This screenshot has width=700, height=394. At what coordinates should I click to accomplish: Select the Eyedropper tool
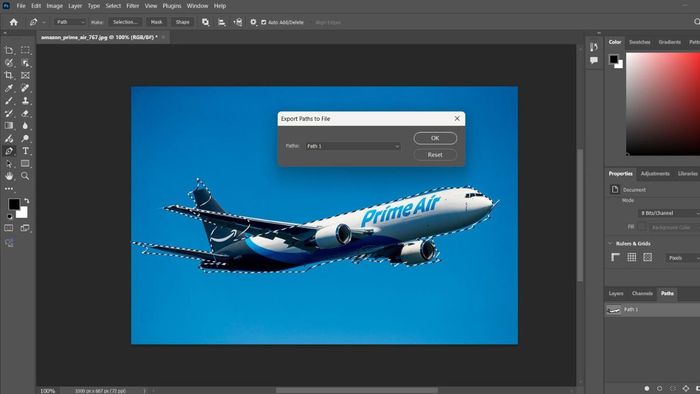(8, 88)
